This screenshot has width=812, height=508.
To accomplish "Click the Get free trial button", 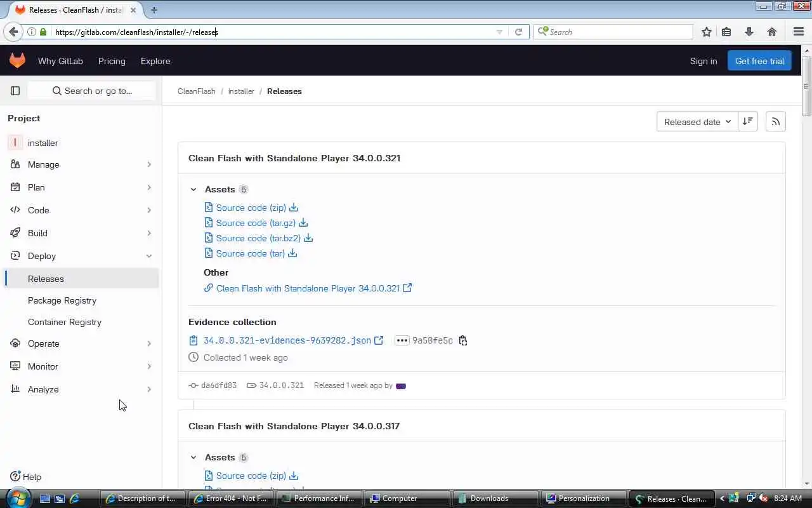I will (x=759, y=61).
